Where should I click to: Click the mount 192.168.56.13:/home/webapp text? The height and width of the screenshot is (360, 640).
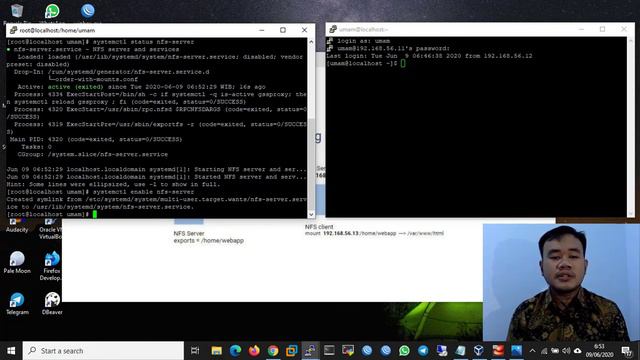[374, 233]
